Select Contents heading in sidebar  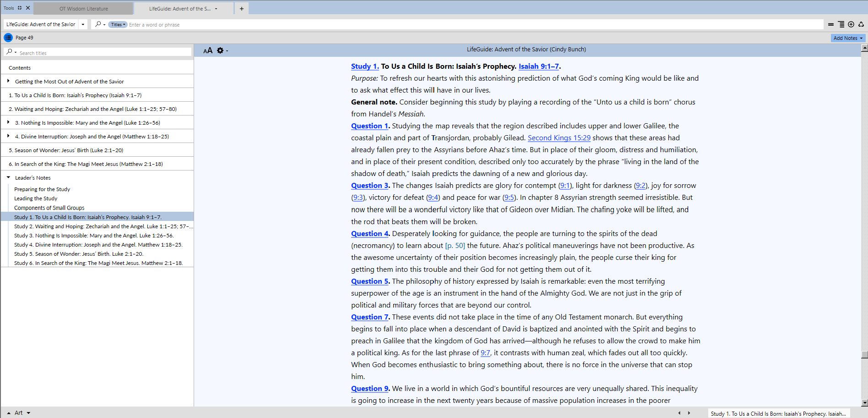pyautogui.click(x=20, y=68)
